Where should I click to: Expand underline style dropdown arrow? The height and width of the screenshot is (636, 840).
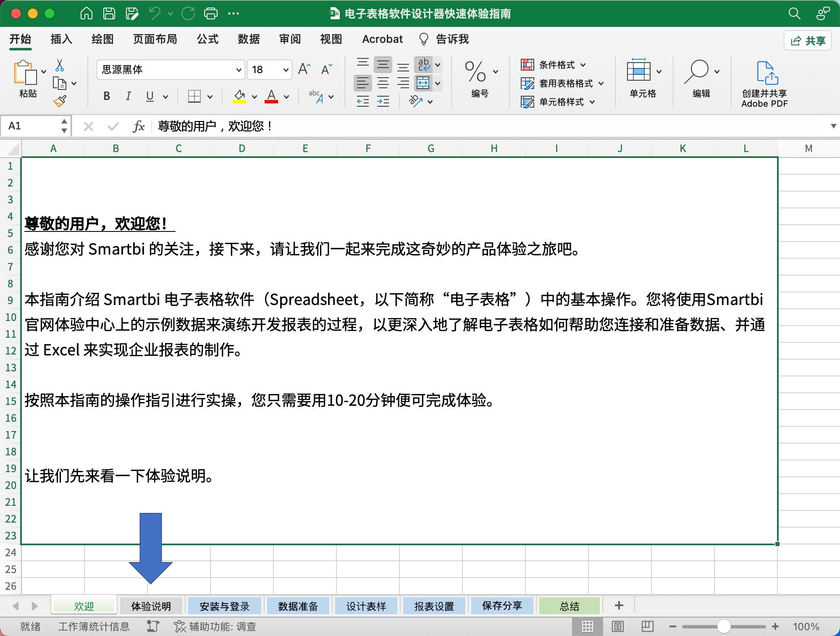click(x=165, y=97)
